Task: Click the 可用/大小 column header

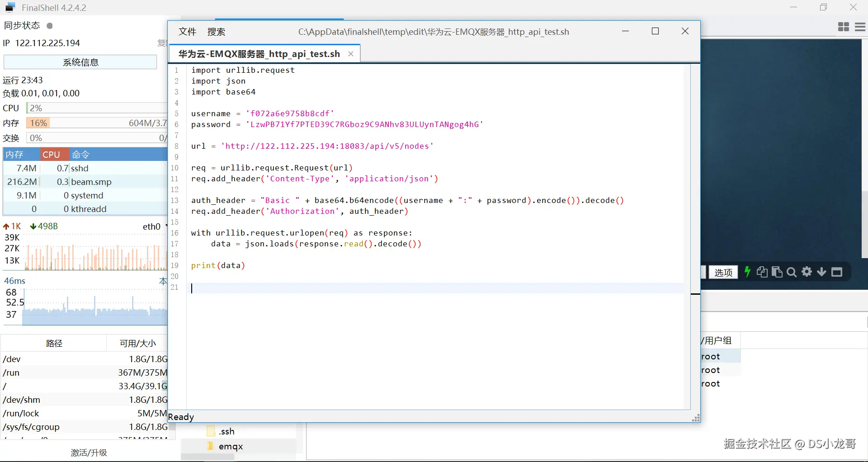Action: coord(137,344)
